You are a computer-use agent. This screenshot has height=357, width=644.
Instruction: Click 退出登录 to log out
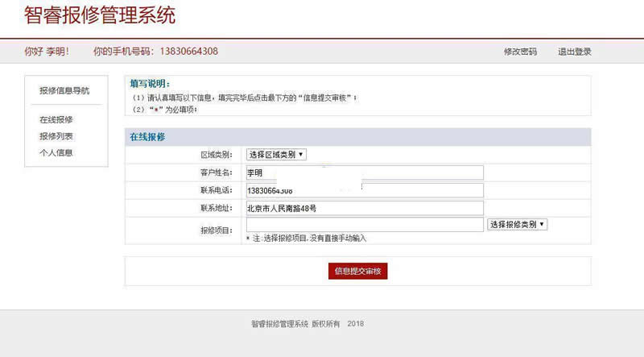click(x=575, y=52)
